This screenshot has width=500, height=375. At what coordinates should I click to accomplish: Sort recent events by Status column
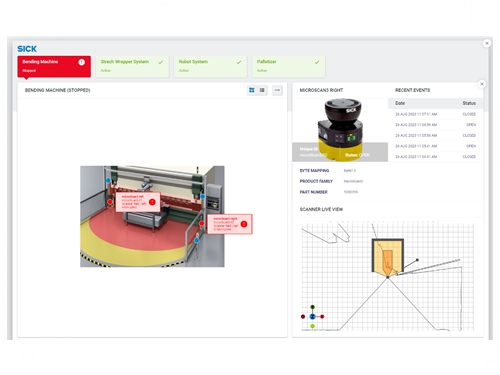[469, 103]
